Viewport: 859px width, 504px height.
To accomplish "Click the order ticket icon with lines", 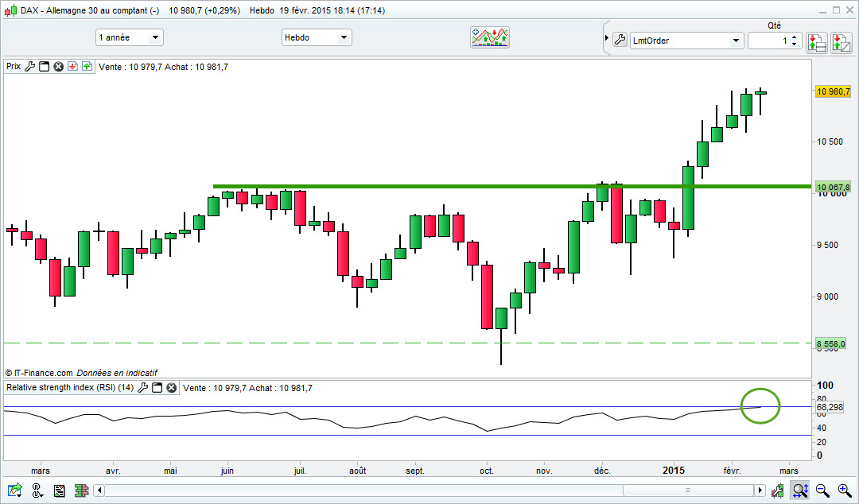I will (816, 41).
